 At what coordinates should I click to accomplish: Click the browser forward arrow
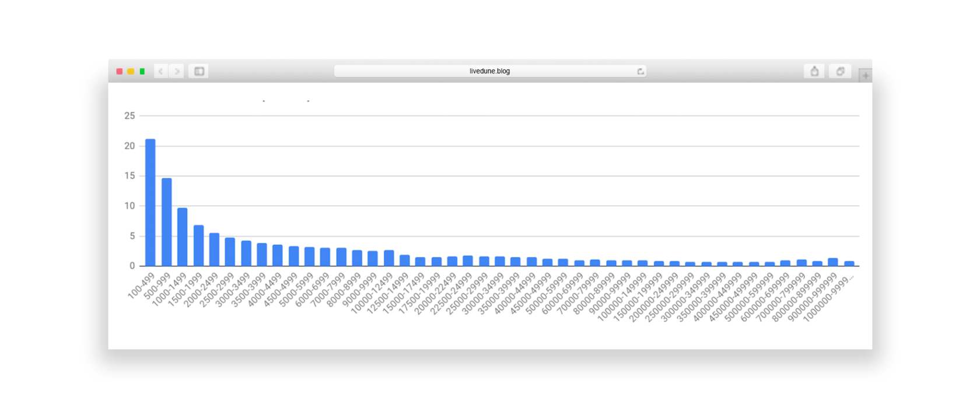point(177,71)
